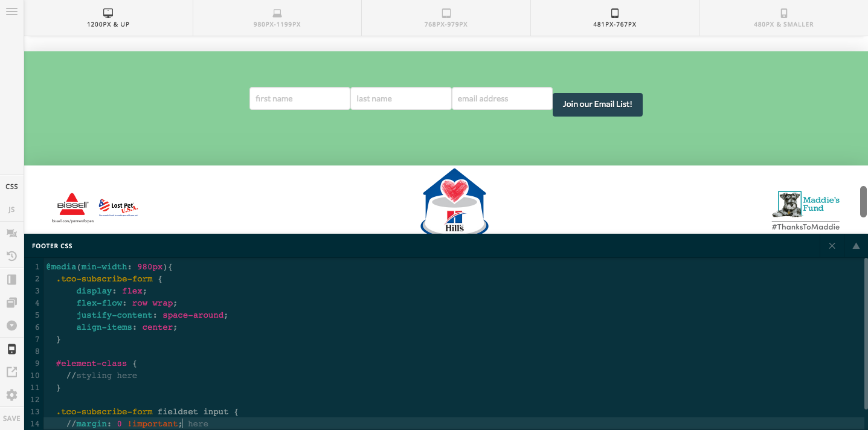Click the responsive device preview icon in sidebar
The height and width of the screenshot is (430, 868).
11,349
